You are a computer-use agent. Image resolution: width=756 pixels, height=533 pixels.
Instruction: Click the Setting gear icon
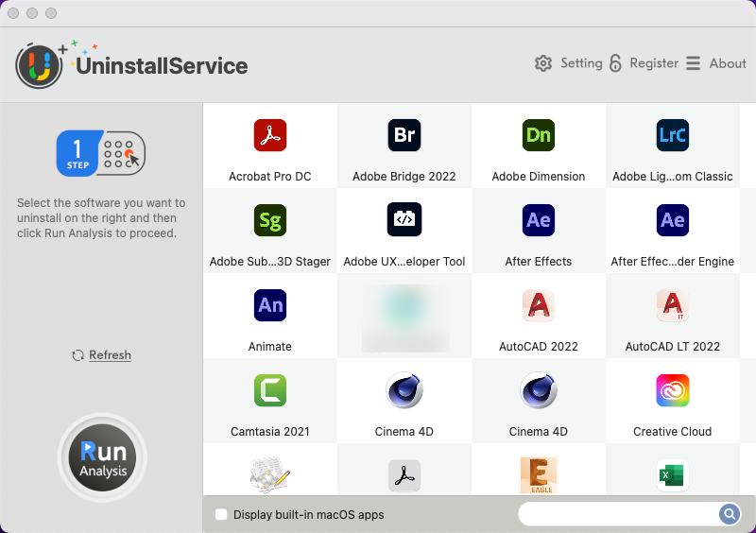click(542, 63)
